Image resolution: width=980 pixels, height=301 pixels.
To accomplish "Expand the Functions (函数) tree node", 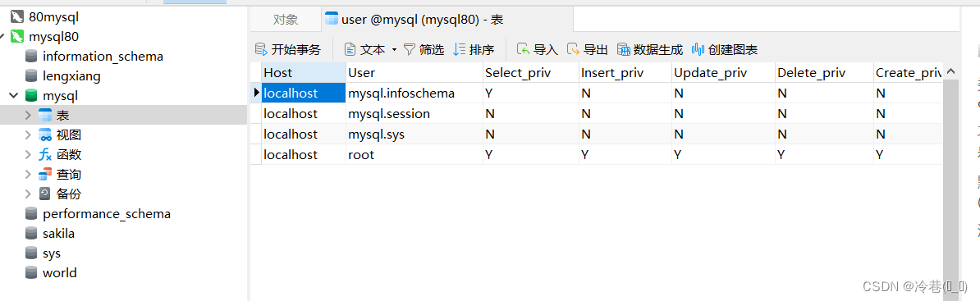I will 28,155.
